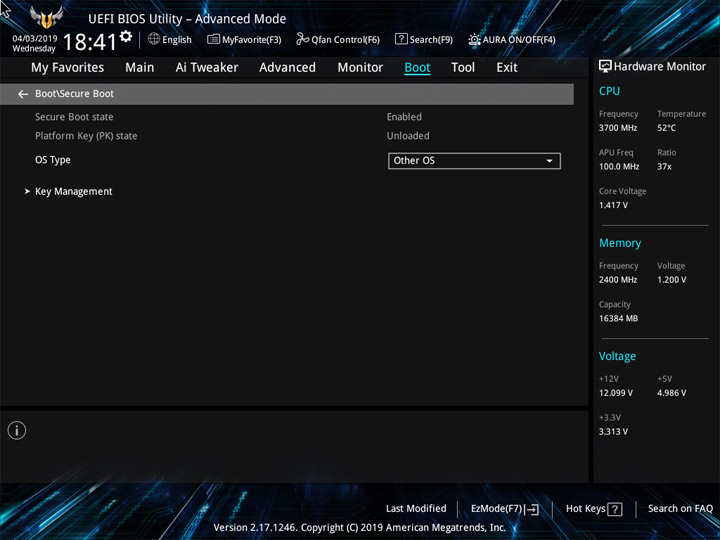The height and width of the screenshot is (540, 720).
Task: Click the Ratio 37x value
Action: point(664,166)
